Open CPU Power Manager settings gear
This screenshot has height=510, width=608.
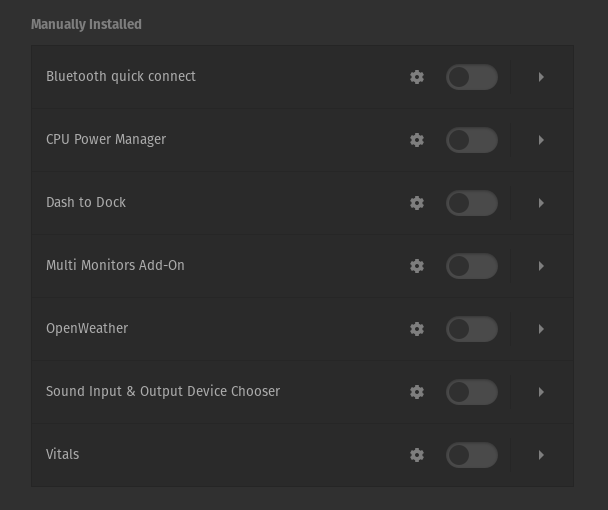417,140
